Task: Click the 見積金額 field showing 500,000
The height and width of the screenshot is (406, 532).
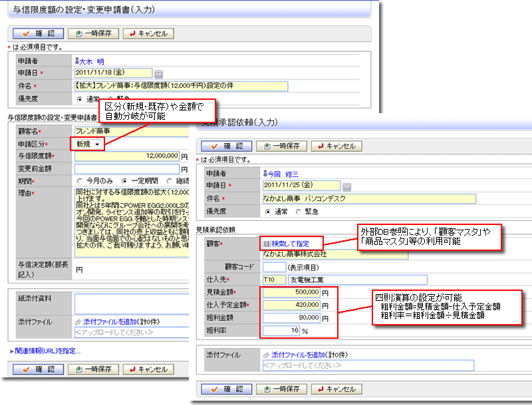Action: (x=291, y=292)
